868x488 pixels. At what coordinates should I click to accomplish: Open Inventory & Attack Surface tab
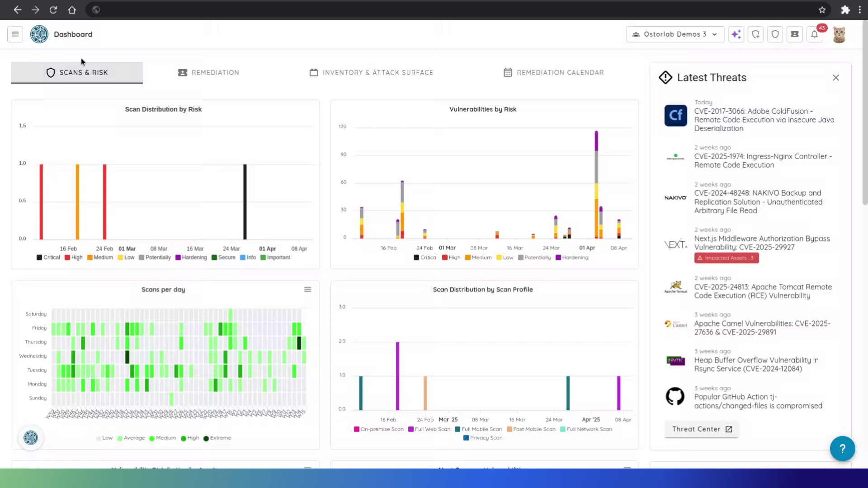371,72
